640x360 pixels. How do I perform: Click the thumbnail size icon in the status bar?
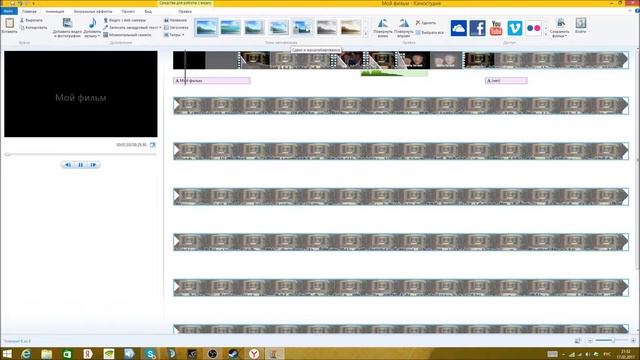[x=578, y=340]
